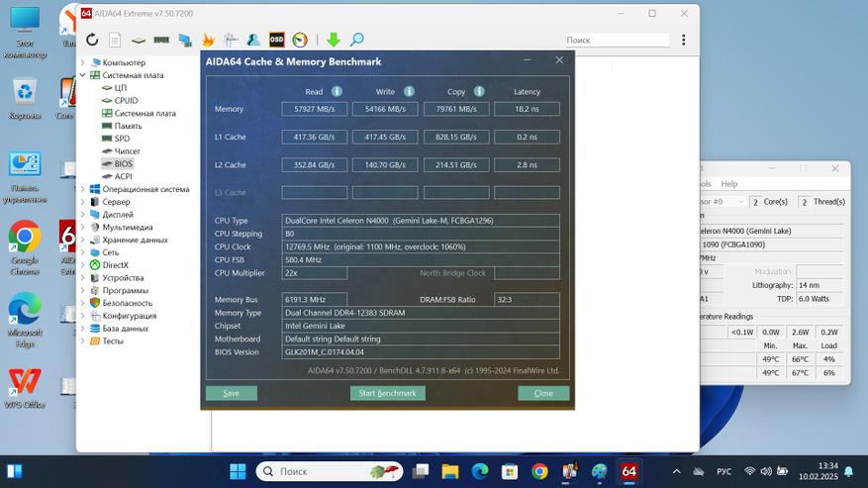Open WPS Office desktop shortcut
Viewport: 868px width, 488px height.
[25, 389]
